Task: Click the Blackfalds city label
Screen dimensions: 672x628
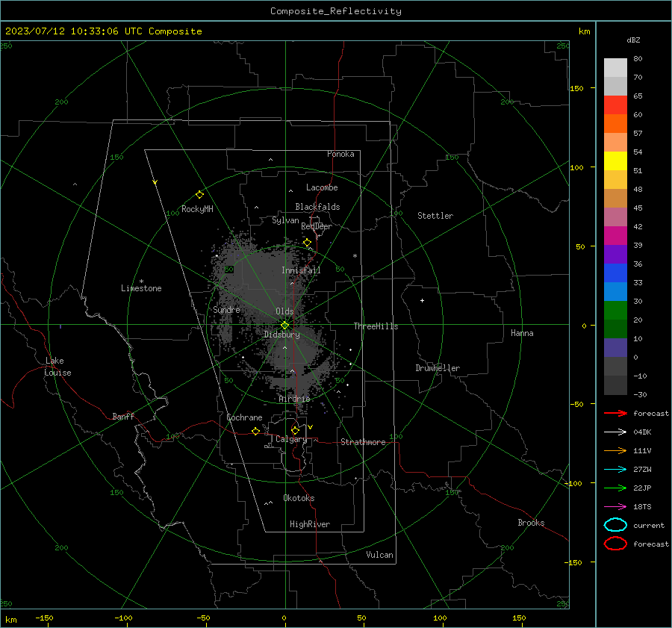Action: coord(317,207)
